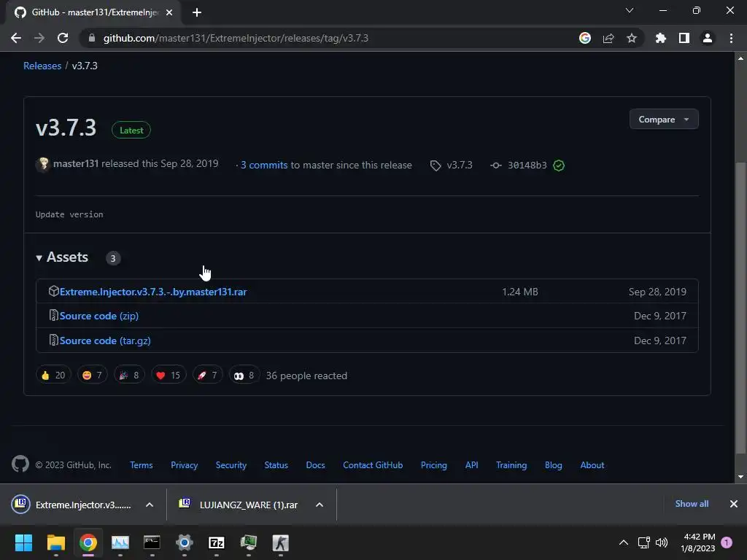
Task: Open the Docs footer link
Action: [x=315, y=465]
